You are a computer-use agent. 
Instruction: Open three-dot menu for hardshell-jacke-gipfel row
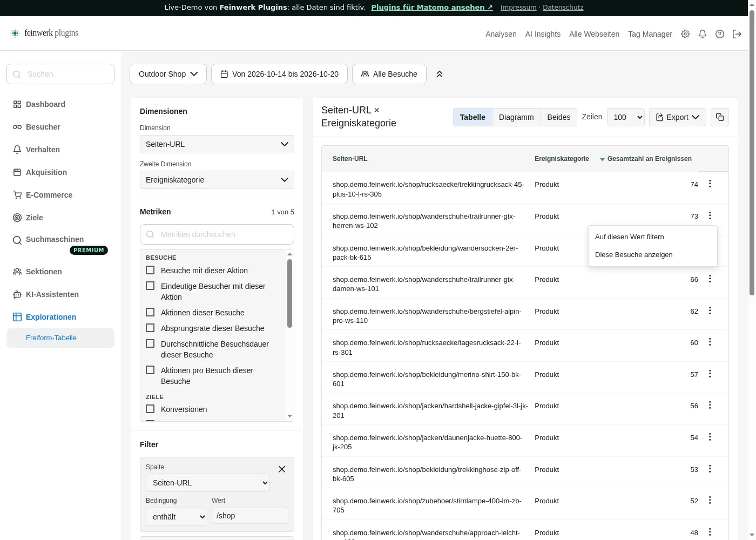coord(710,405)
